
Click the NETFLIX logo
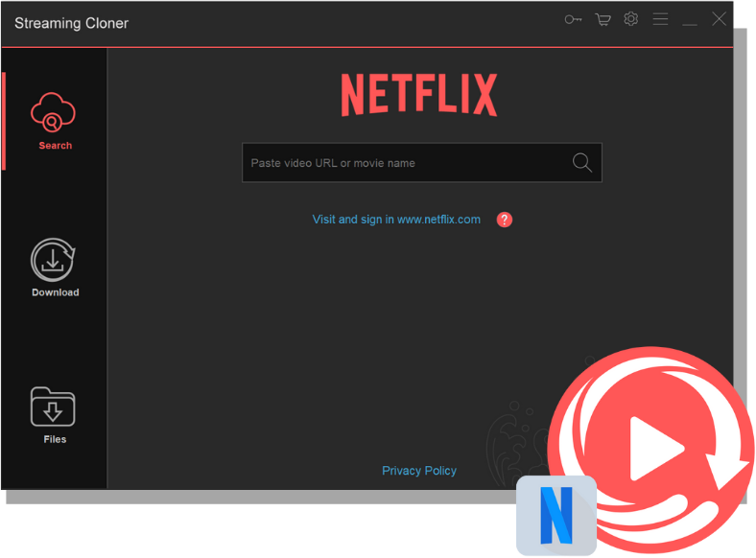tap(419, 95)
